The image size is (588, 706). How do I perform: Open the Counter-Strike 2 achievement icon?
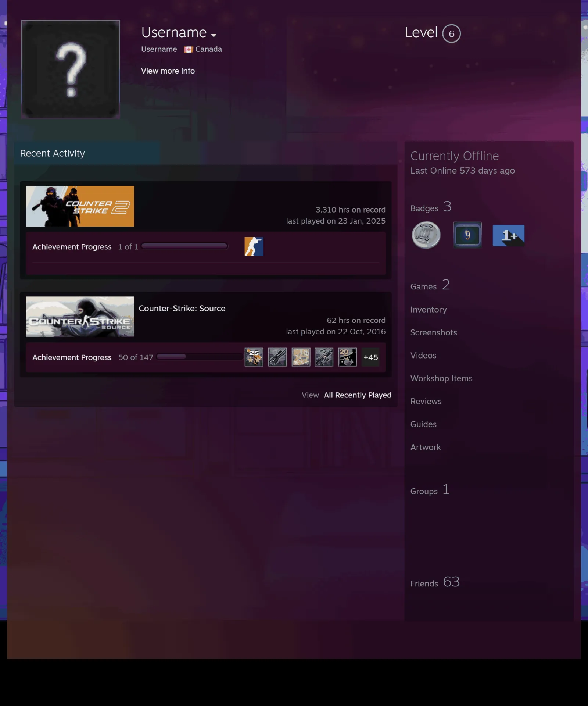254,246
